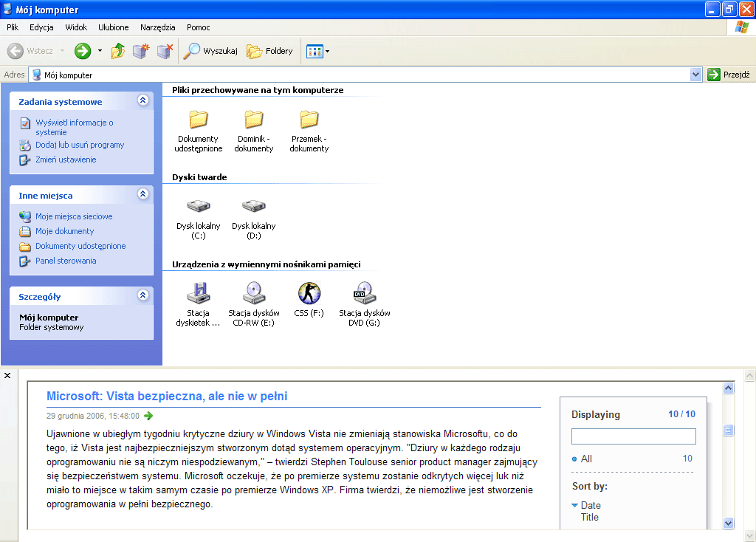Image resolution: width=756 pixels, height=542 pixels.
Task: Open Microsoft: Vista bezpieczna article headline
Action: click(167, 396)
